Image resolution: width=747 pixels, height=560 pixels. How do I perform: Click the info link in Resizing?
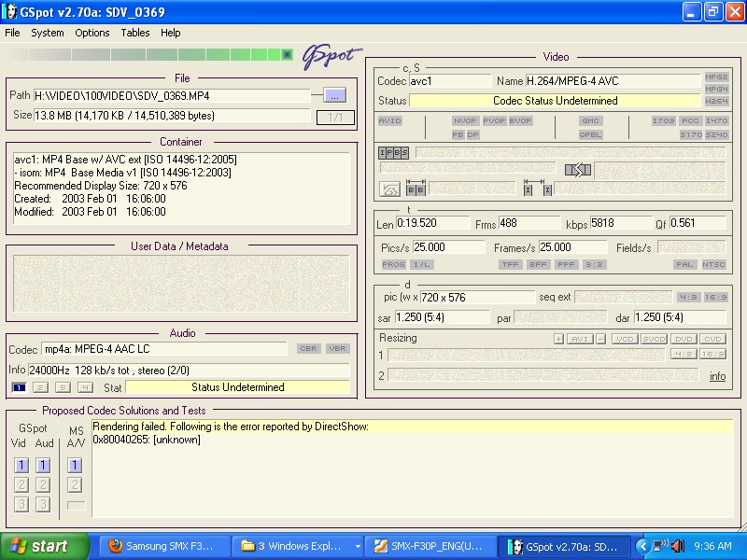point(717,376)
